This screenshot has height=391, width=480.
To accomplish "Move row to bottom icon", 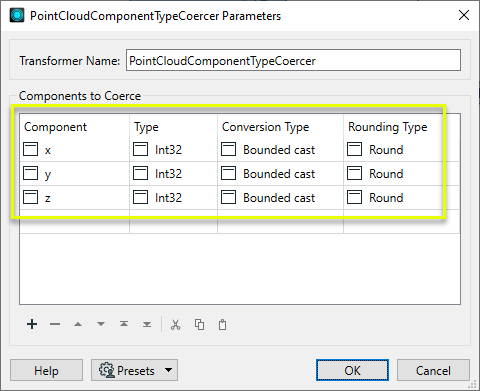I will click(x=147, y=324).
